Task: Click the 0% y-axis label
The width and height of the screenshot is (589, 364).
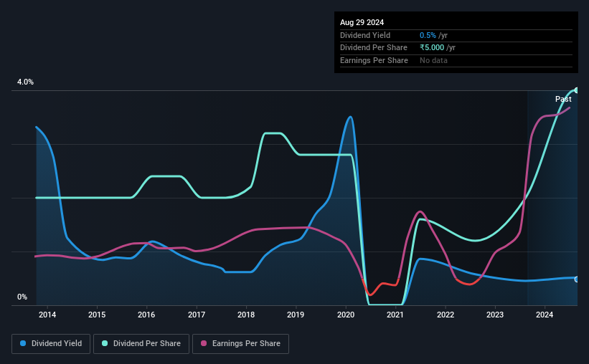Action: coord(22,297)
